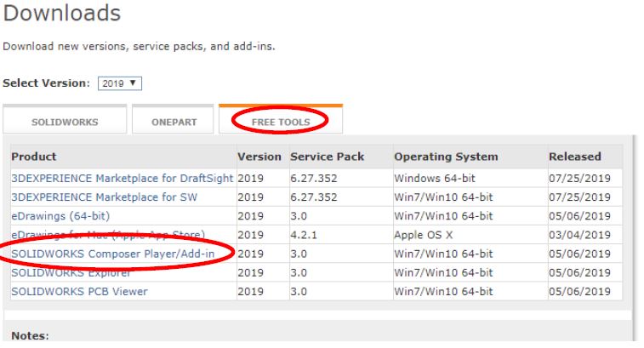This screenshot has width=644, height=348.
Task: Select the FREE TOOLS tab
Action: [281, 120]
